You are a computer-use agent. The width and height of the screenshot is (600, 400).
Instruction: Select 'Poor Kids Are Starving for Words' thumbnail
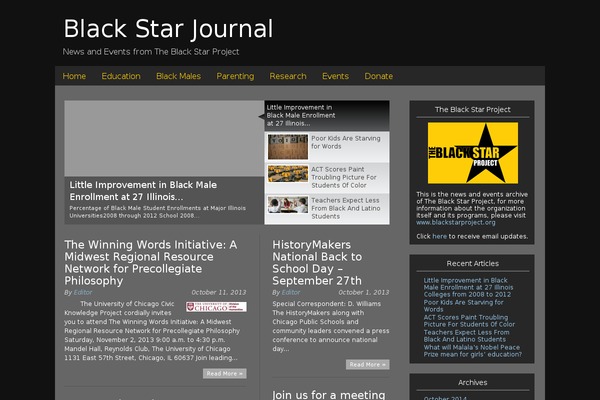288,147
